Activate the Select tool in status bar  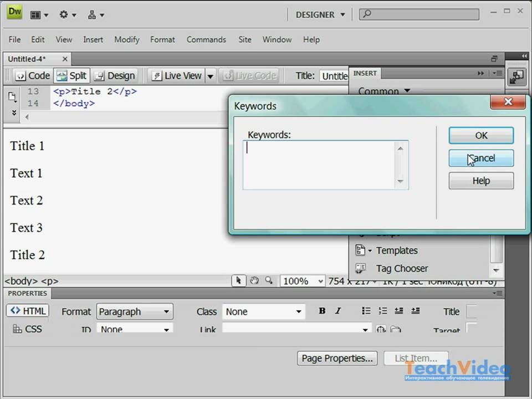238,280
